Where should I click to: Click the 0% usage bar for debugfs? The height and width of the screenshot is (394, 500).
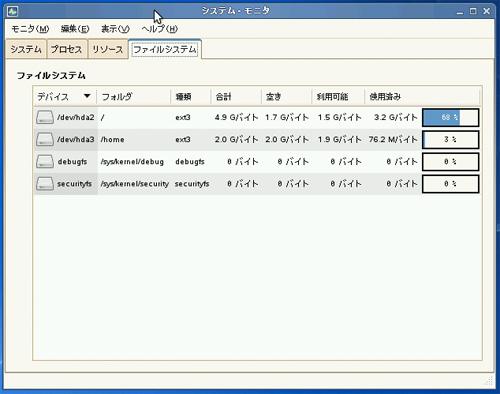tap(451, 162)
